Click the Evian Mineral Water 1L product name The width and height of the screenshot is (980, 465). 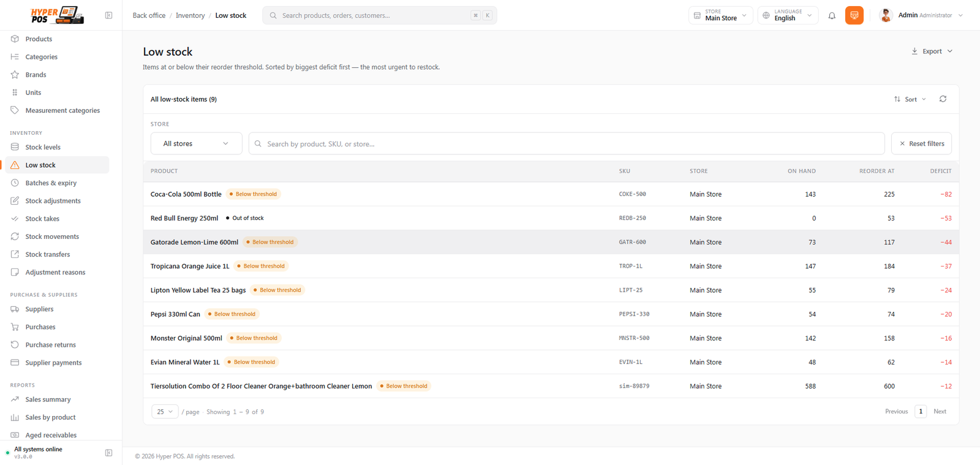click(x=185, y=362)
